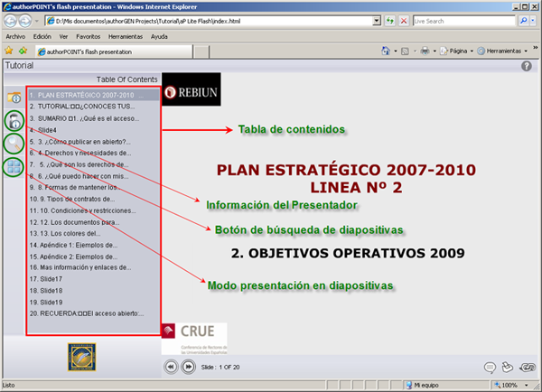The width and height of the screenshot is (542, 392).
Task: Click the presenter information icon
Action: (14, 121)
